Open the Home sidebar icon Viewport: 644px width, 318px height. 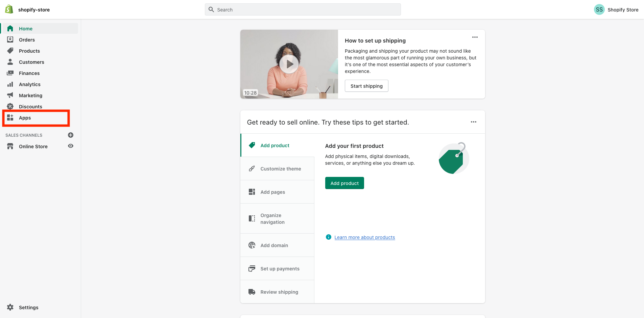tap(10, 28)
